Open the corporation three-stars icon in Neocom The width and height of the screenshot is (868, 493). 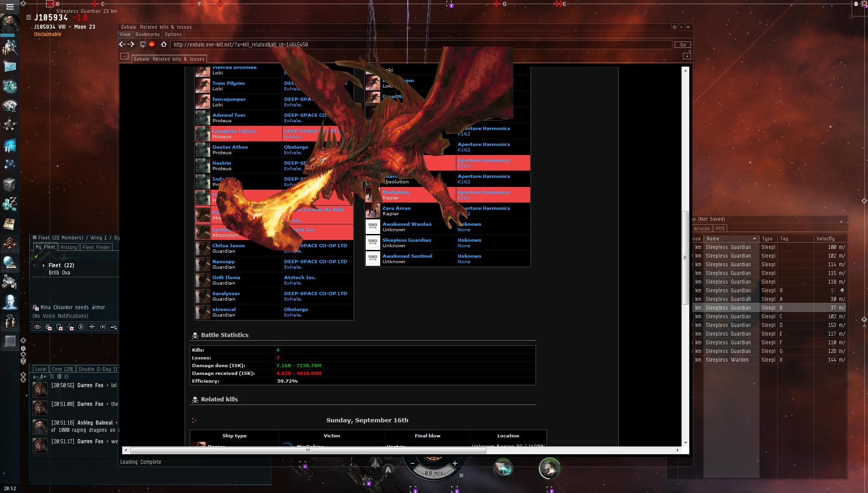coord(10,125)
